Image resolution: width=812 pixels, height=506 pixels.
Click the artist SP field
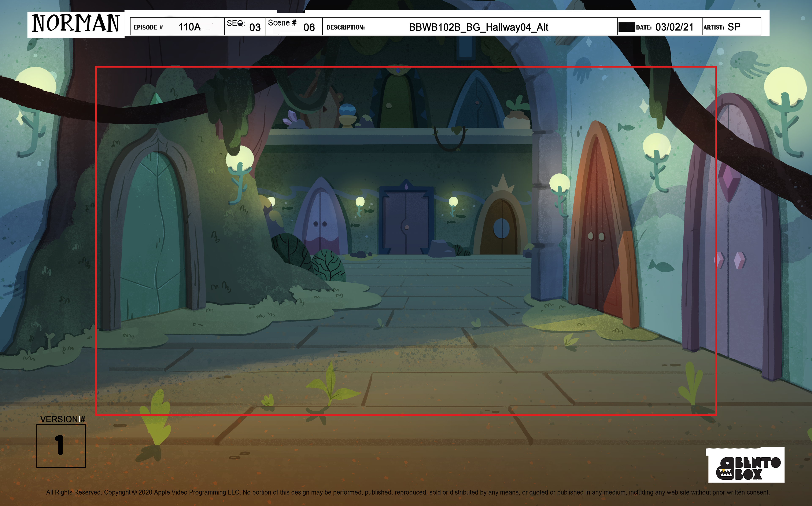[x=733, y=27]
